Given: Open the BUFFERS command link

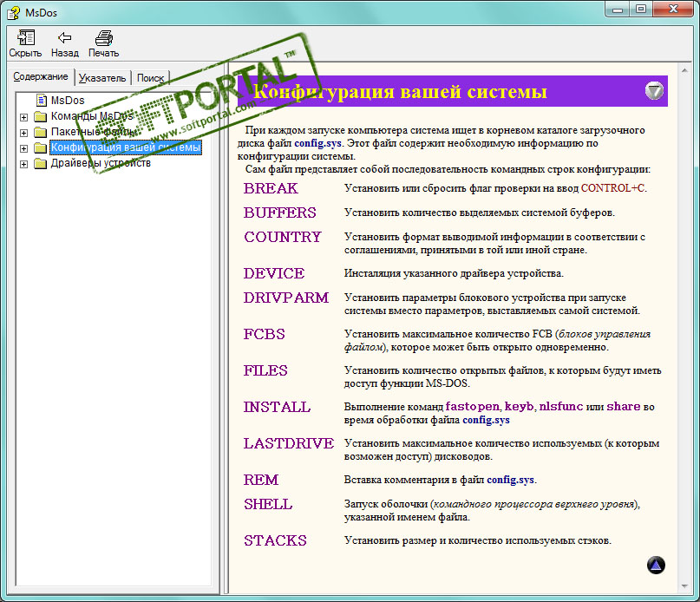Looking at the screenshot, I should (280, 213).
